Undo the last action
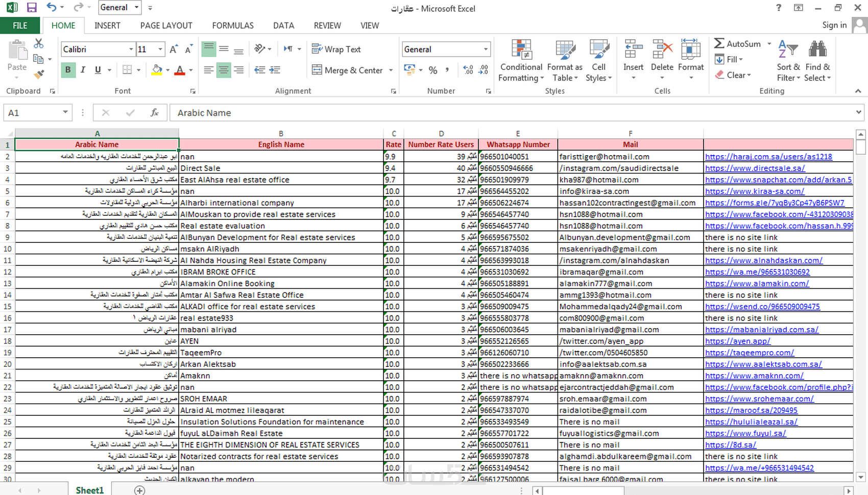The width and height of the screenshot is (868, 495). coord(51,7)
